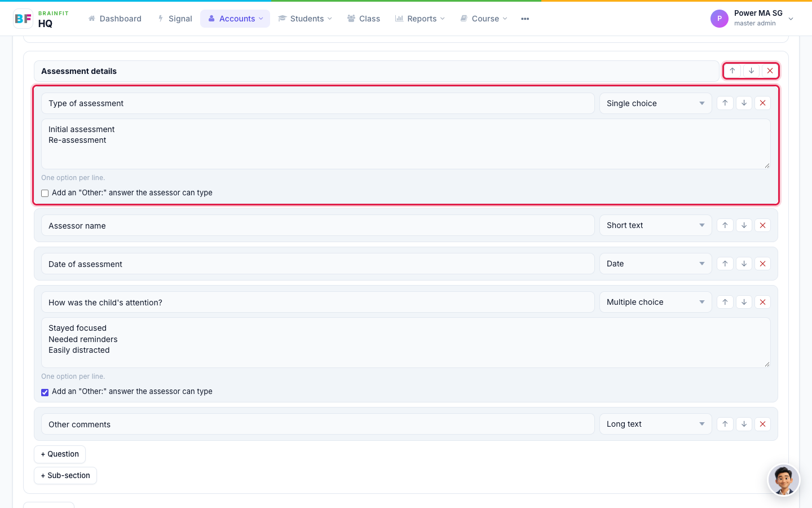Remove the 'Other comments' question

click(x=762, y=424)
